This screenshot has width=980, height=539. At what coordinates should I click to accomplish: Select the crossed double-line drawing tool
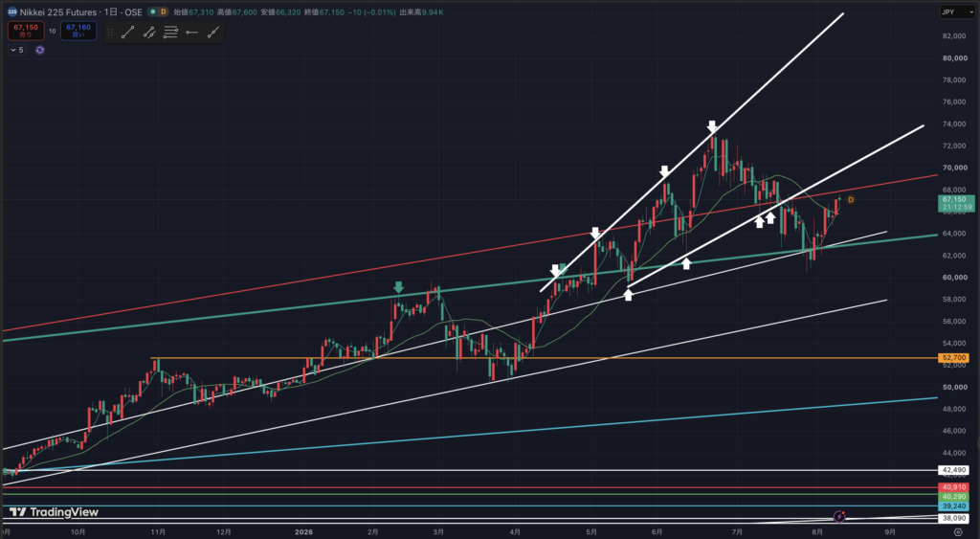coord(148,33)
